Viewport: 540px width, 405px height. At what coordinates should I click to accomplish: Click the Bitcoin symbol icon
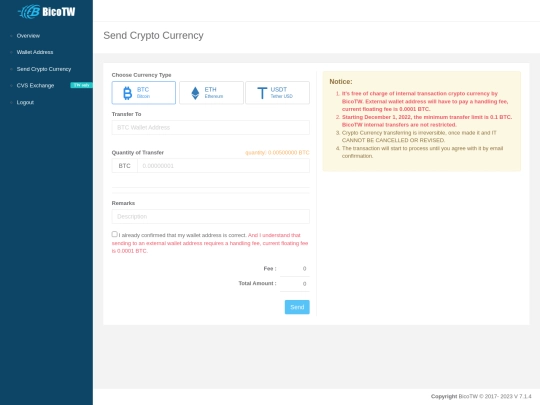(127, 93)
